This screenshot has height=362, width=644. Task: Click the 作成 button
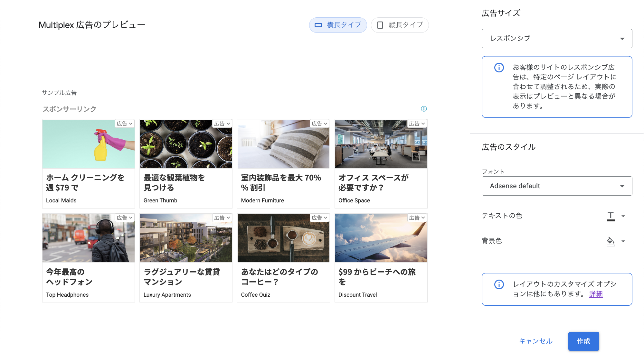(x=583, y=341)
